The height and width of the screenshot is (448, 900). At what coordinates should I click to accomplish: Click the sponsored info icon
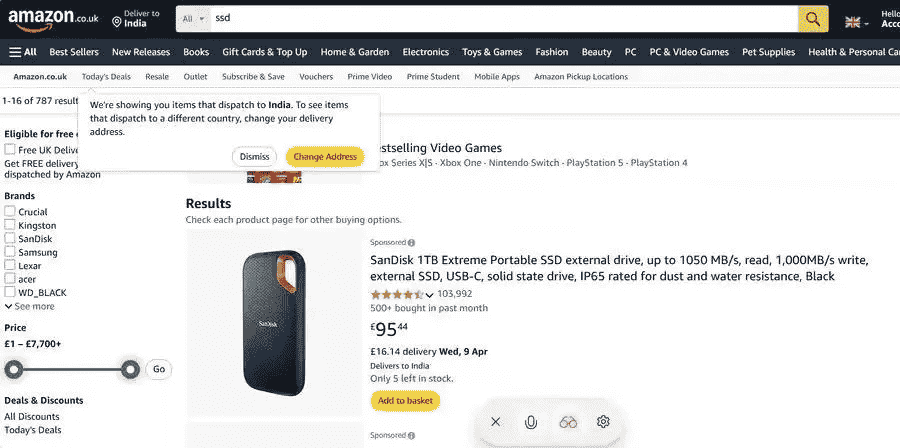(x=411, y=242)
